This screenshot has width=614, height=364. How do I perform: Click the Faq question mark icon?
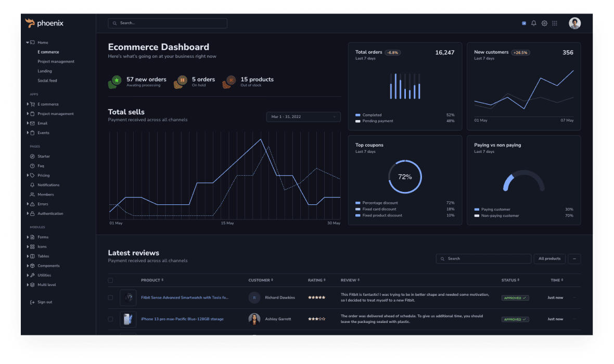click(32, 166)
